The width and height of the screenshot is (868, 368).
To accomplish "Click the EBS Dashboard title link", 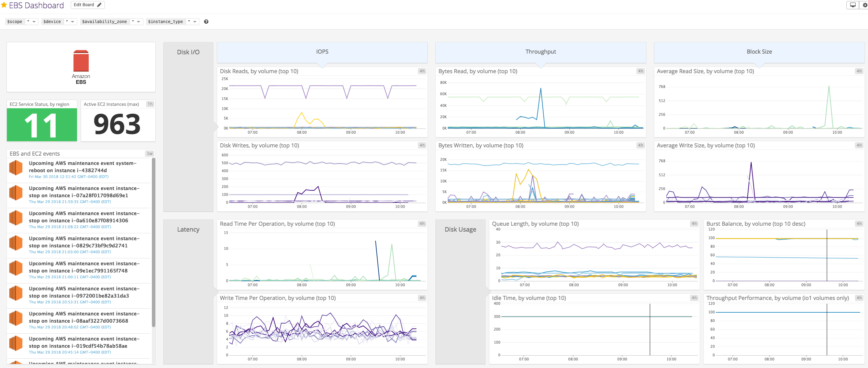I will 36,5.
